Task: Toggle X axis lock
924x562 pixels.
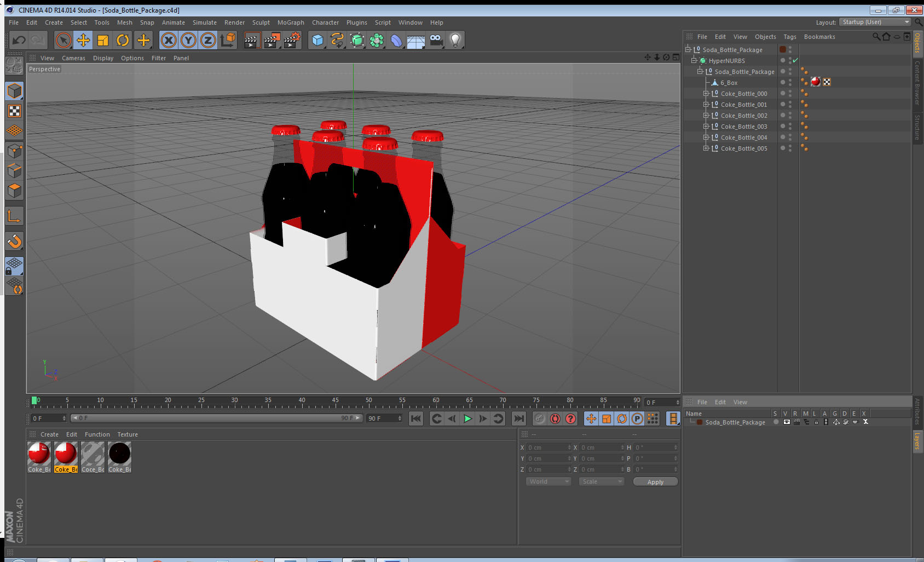Action: coord(169,40)
